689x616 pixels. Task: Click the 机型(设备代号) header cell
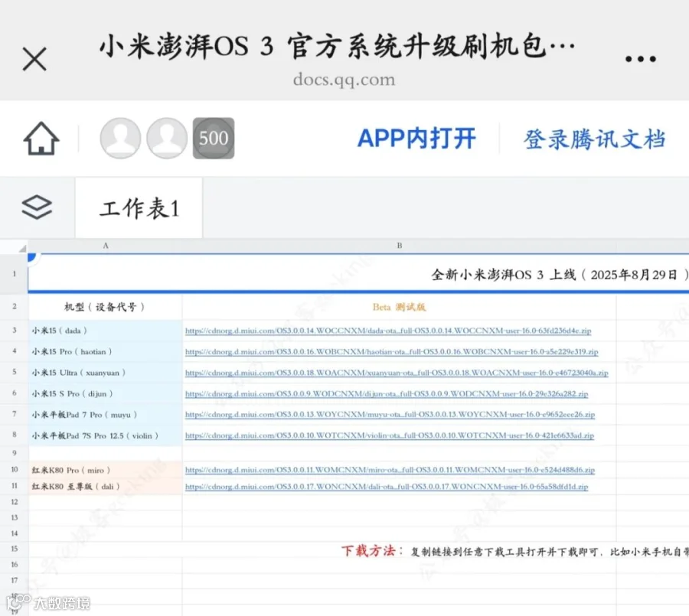click(105, 307)
